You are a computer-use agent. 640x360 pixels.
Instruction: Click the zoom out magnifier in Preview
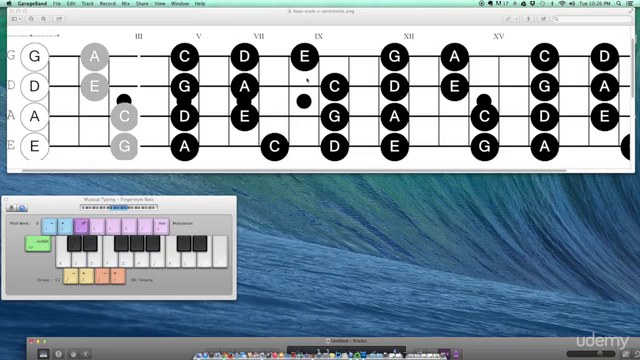tap(31, 19)
